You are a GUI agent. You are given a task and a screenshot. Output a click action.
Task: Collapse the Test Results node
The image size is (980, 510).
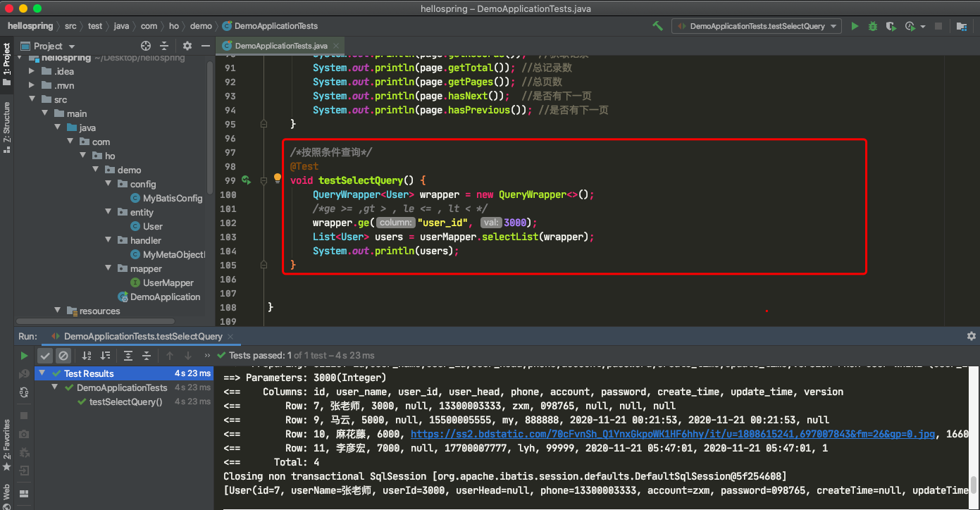[x=42, y=373]
